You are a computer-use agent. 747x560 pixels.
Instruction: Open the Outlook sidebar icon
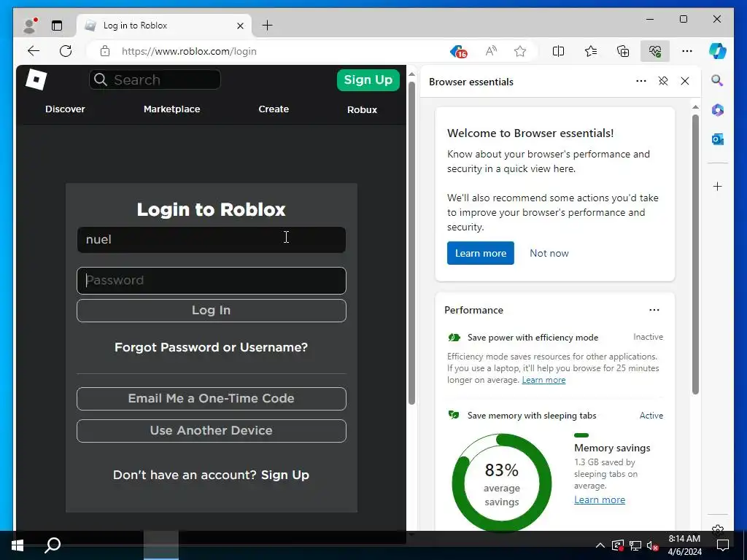[x=718, y=139]
